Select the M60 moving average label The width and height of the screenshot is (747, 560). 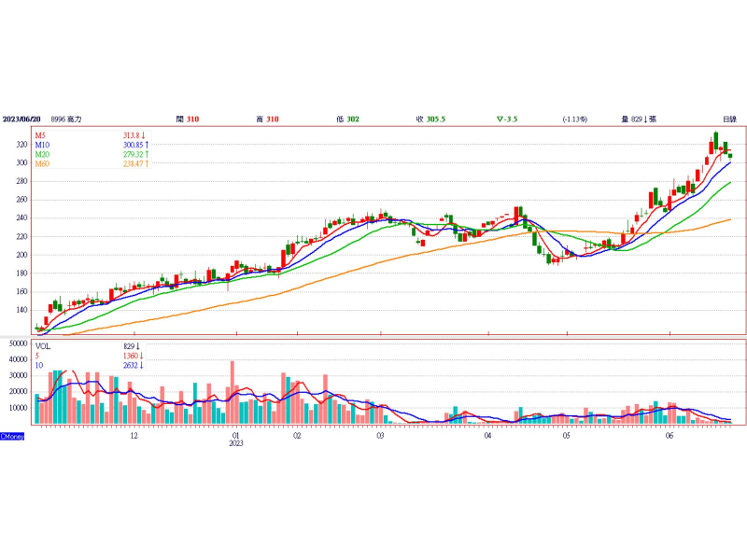click(x=43, y=164)
